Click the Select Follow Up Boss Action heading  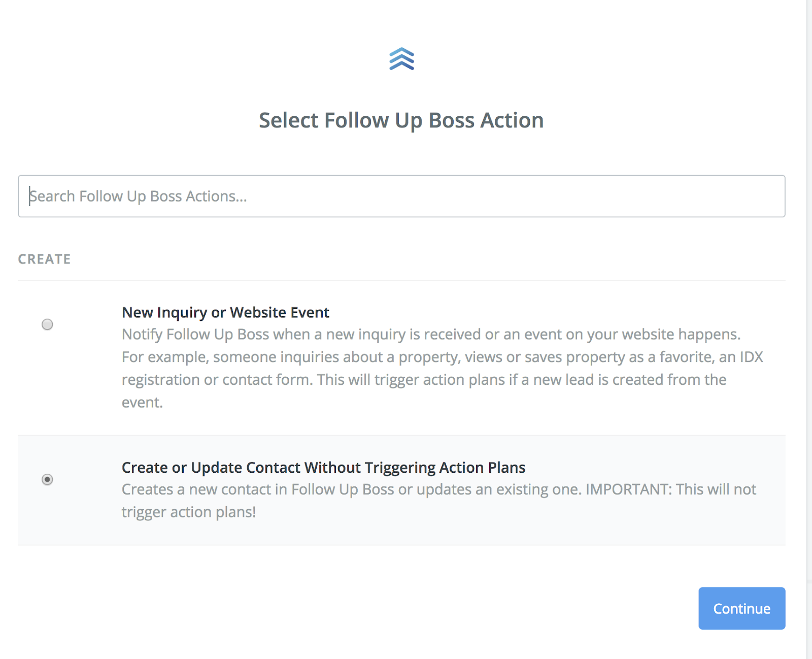pyautogui.click(x=401, y=120)
